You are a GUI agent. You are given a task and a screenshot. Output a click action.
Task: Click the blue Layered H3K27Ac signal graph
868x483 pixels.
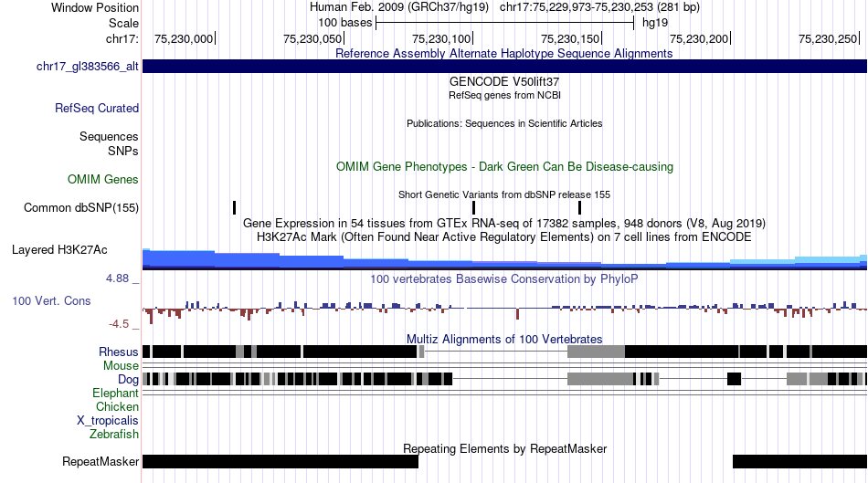[x=504, y=260]
